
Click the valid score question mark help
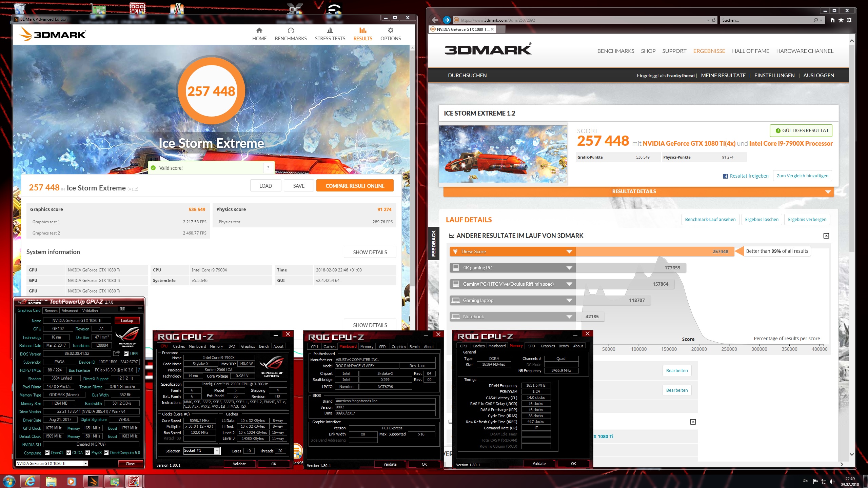pyautogui.click(x=268, y=168)
